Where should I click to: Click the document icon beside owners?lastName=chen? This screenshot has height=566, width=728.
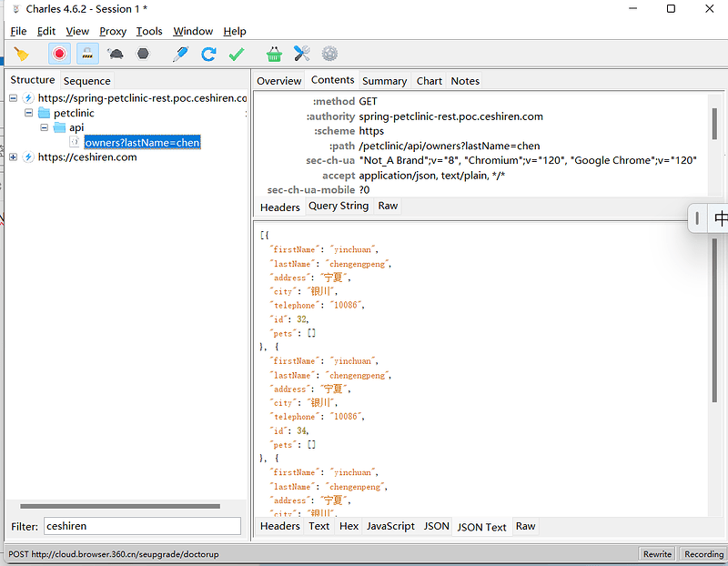click(x=75, y=142)
